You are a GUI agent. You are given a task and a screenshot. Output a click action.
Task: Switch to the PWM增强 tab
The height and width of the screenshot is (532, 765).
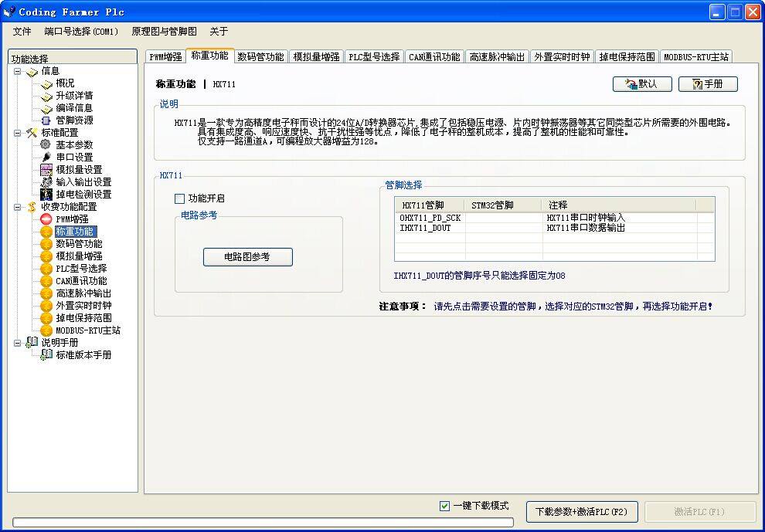click(165, 56)
